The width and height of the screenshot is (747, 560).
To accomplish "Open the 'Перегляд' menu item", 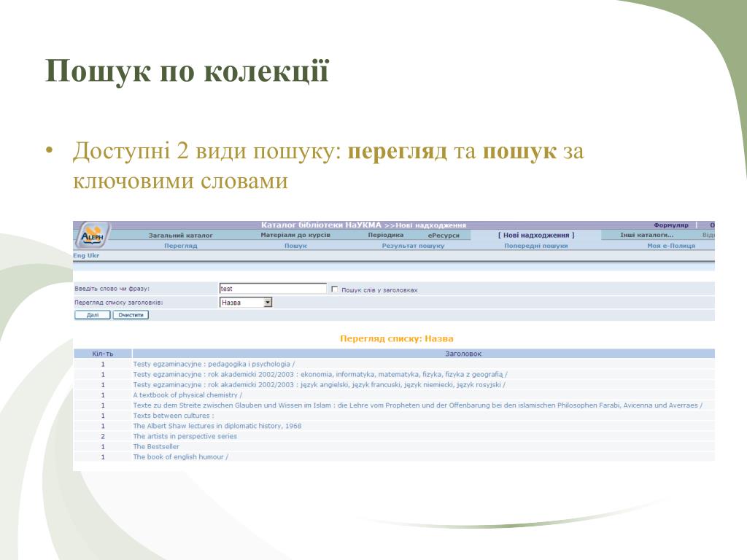I will [181, 246].
